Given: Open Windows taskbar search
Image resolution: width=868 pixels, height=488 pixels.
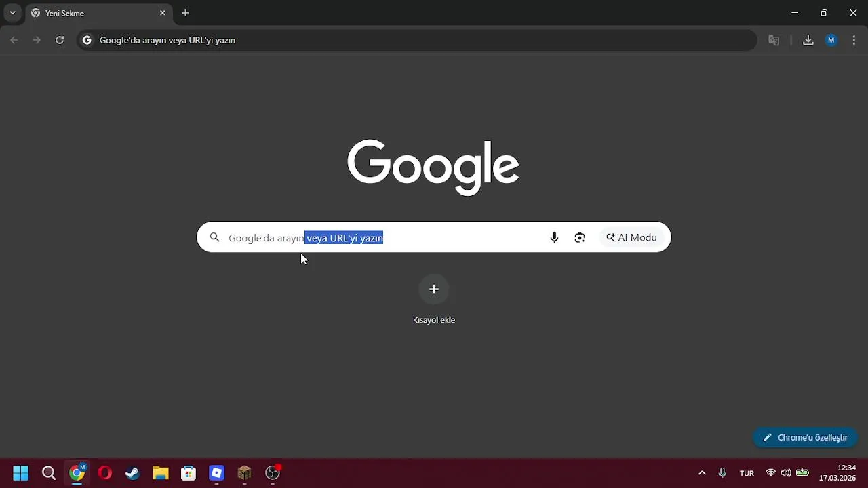Looking at the screenshot, I should [49, 473].
